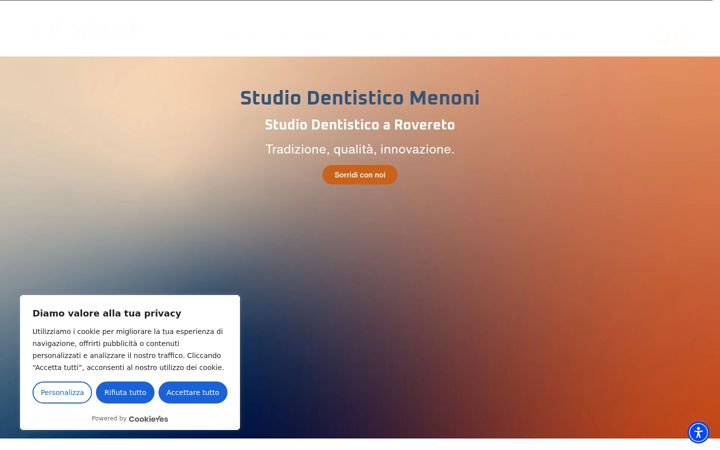Reject all cookies with 'Rifiuta tutto'
This screenshot has width=720, height=450.
tap(125, 393)
